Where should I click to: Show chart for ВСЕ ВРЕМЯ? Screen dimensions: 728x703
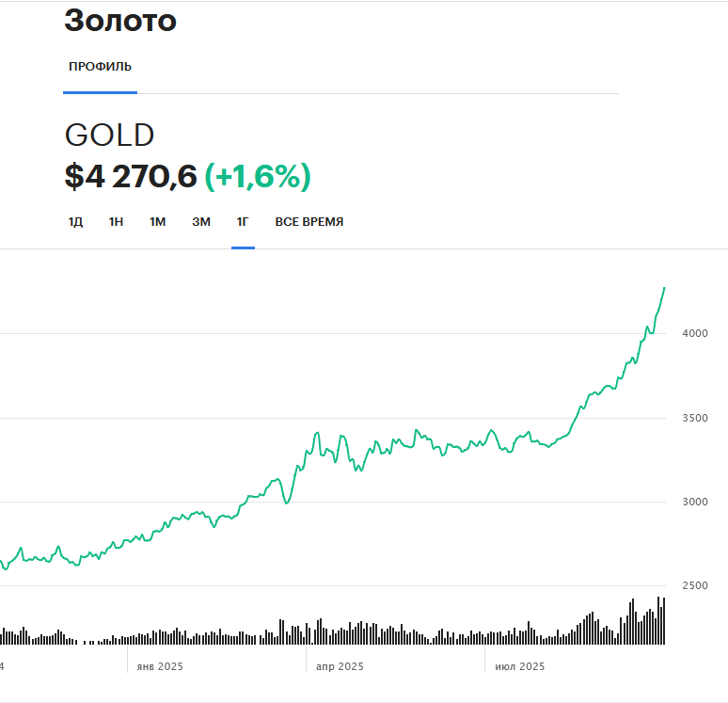click(x=309, y=222)
